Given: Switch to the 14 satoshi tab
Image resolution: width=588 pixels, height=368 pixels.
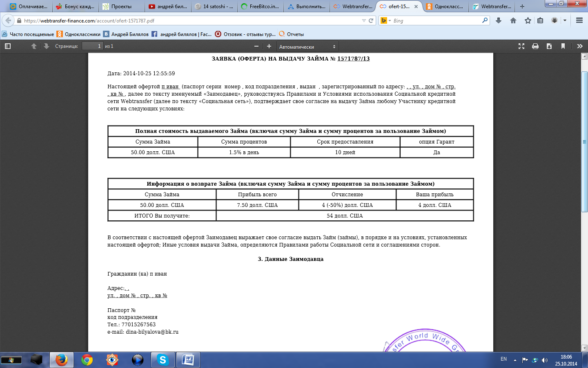Looking at the screenshot, I should click(214, 7).
